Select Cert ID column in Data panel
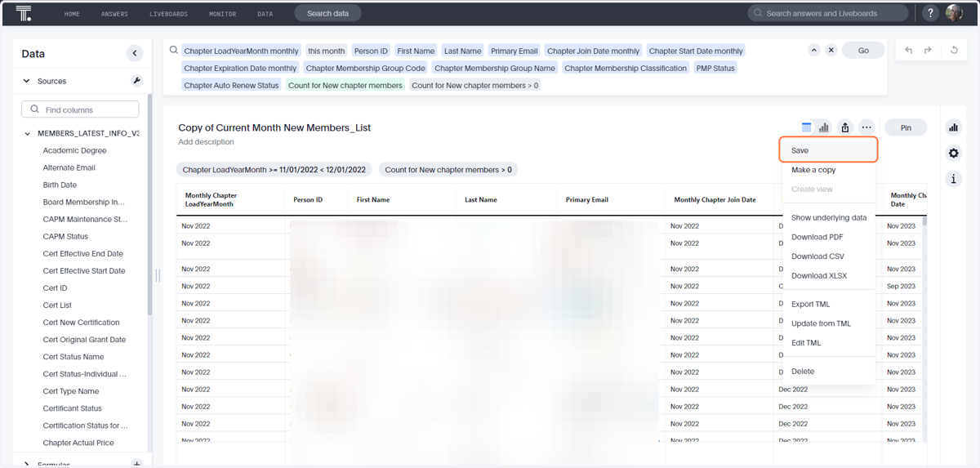 (x=55, y=287)
